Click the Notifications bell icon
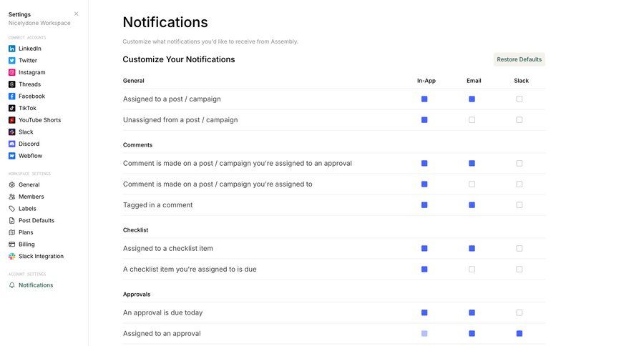644x346 pixels. point(12,285)
